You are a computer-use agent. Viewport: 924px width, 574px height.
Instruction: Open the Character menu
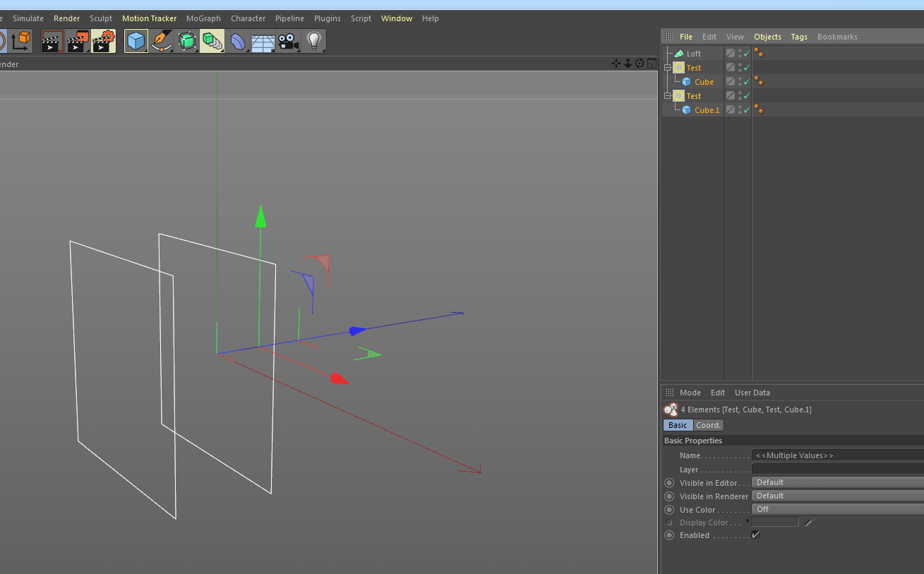(248, 18)
